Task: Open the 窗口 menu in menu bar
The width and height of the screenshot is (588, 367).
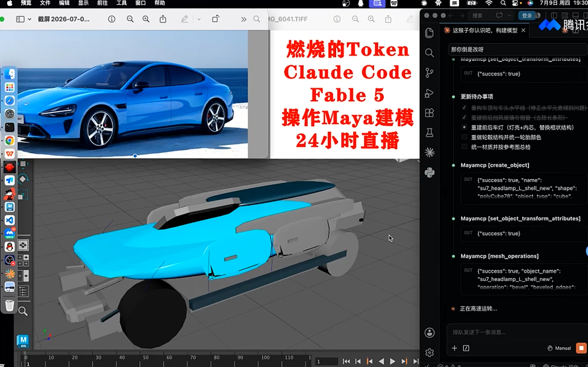Action: pos(140,3)
